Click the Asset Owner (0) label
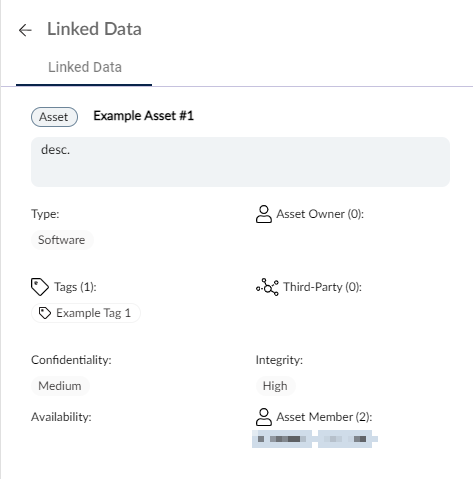This screenshot has width=473, height=479. point(320,214)
